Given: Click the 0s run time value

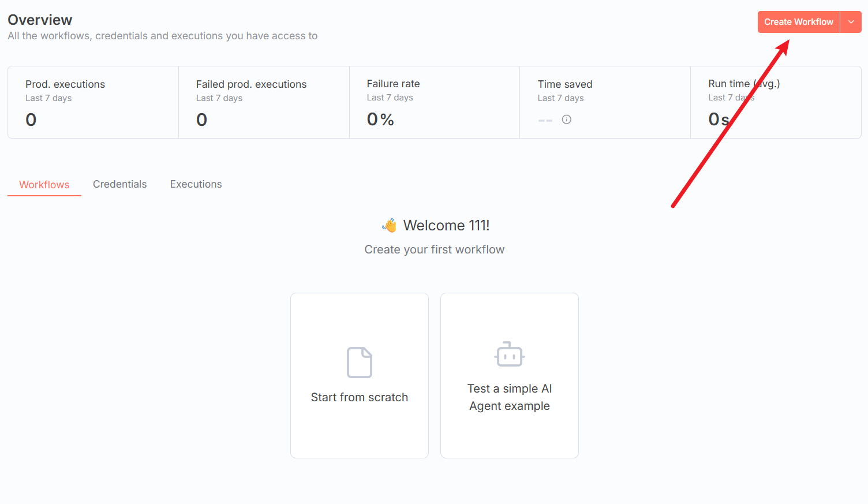Looking at the screenshot, I should point(719,120).
